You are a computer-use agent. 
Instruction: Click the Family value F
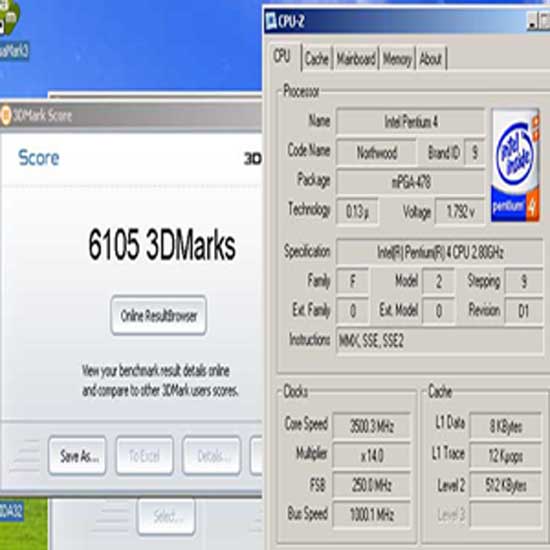tap(353, 281)
